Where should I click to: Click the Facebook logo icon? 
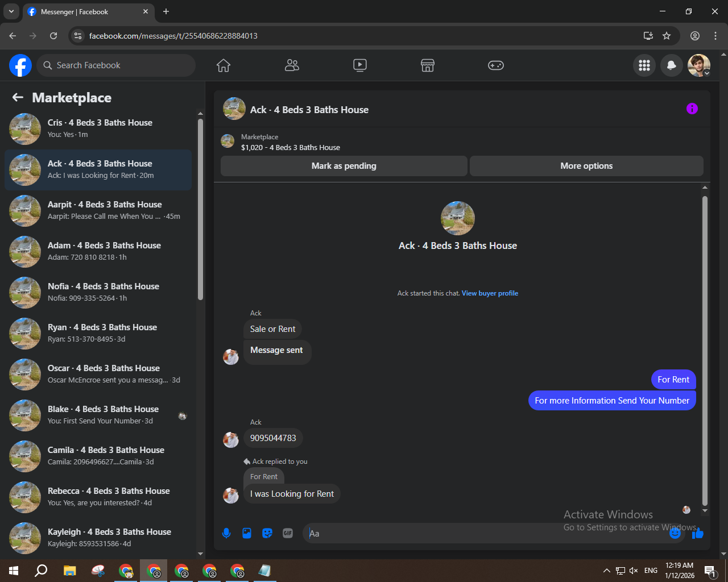click(x=20, y=65)
